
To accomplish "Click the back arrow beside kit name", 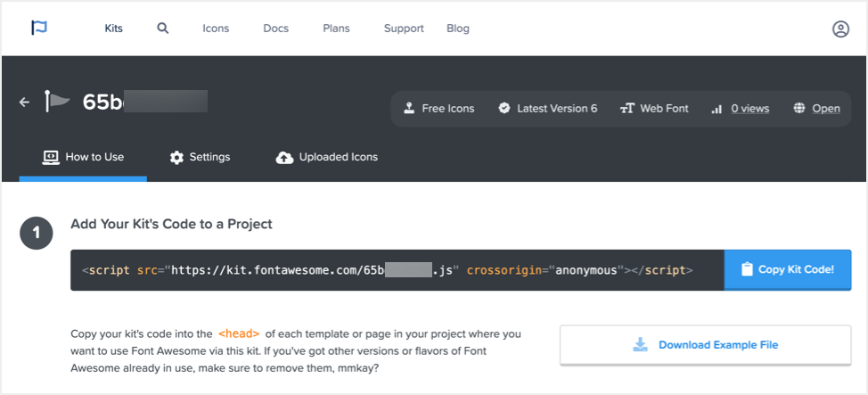I will tap(25, 103).
